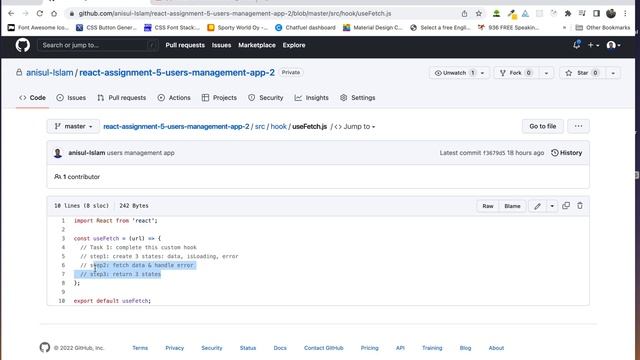
Task: Open repository Security tab
Action: click(265, 98)
